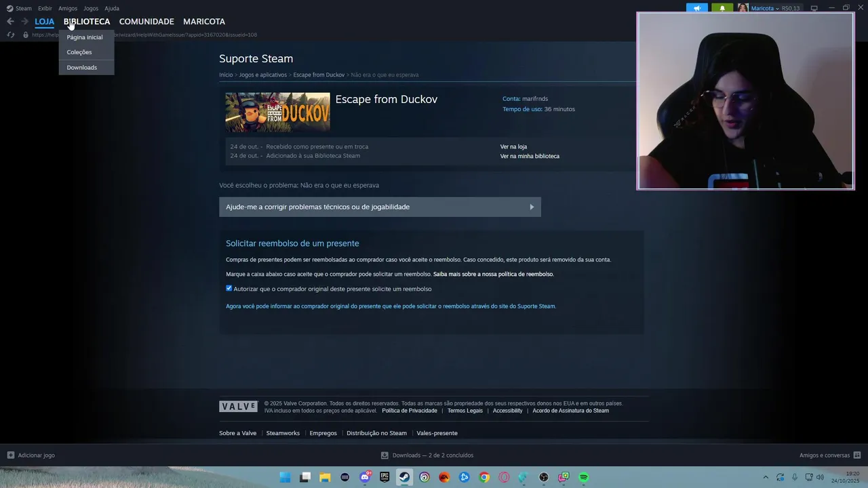868x488 pixels.
Task: Open OBS Studio from the taskbar
Action: click(x=544, y=477)
